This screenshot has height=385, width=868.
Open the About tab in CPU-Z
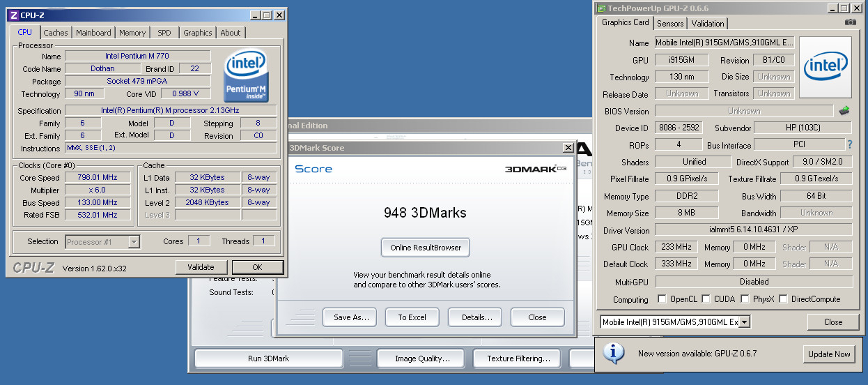pyautogui.click(x=231, y=33)
